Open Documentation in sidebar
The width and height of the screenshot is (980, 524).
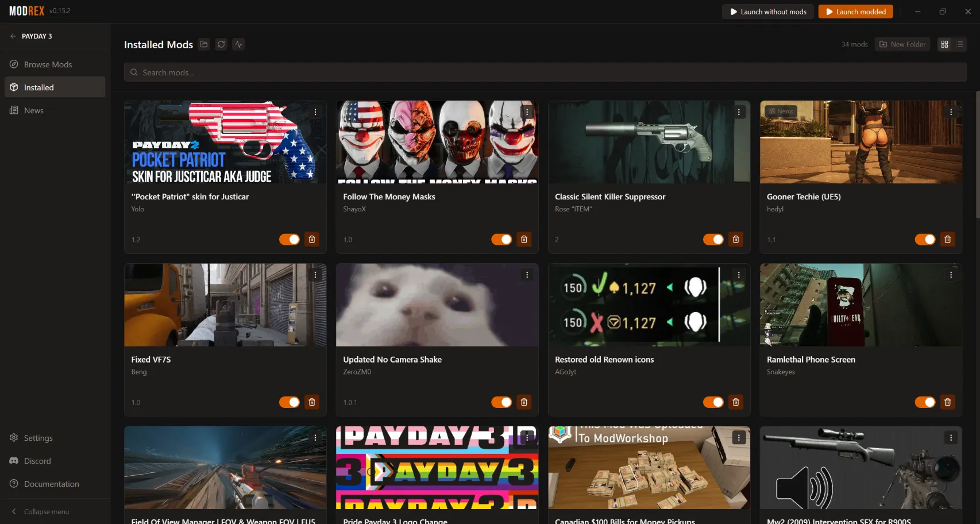(x=55, y=484)
